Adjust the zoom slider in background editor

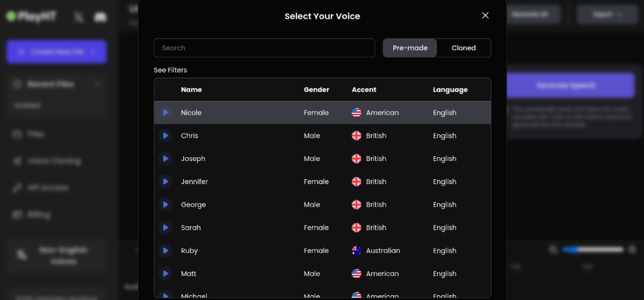[x=592, y=250]
